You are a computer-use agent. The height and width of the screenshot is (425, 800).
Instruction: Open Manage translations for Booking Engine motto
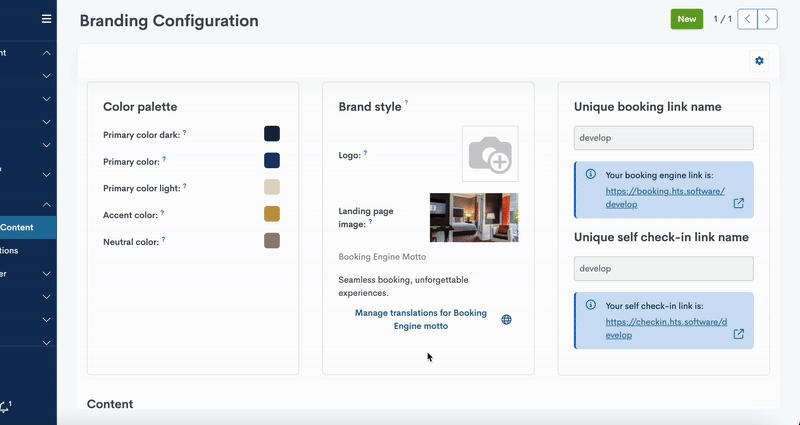click(420, 319)
